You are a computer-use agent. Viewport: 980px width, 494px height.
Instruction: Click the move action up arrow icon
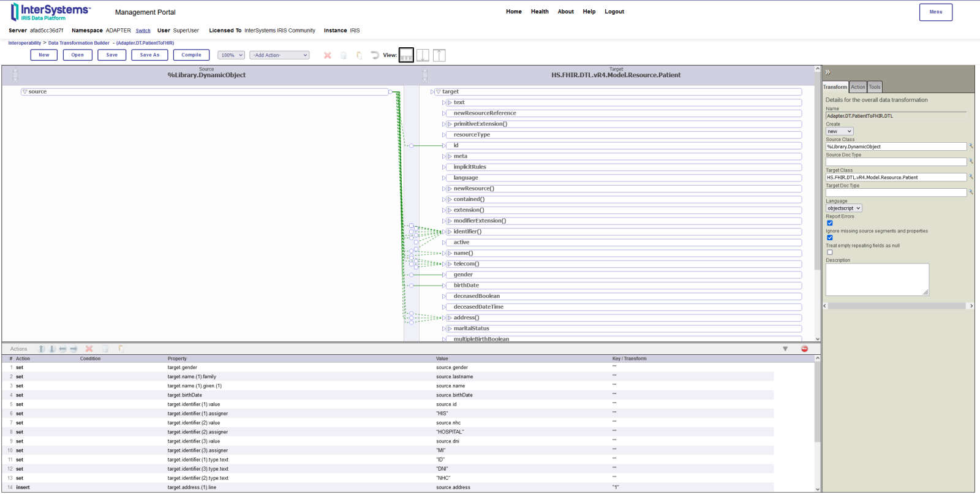42,349
